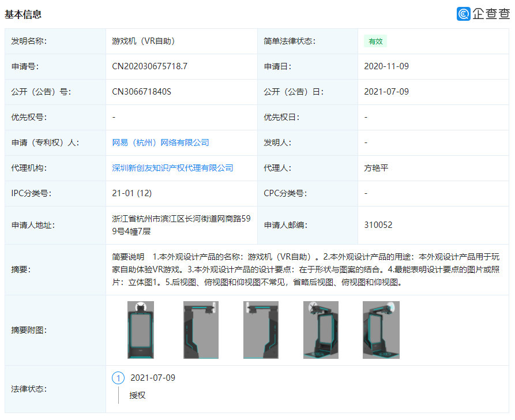Select the postal code 310052
This screenshot has height=420, width=515.
tap(378, 225)
